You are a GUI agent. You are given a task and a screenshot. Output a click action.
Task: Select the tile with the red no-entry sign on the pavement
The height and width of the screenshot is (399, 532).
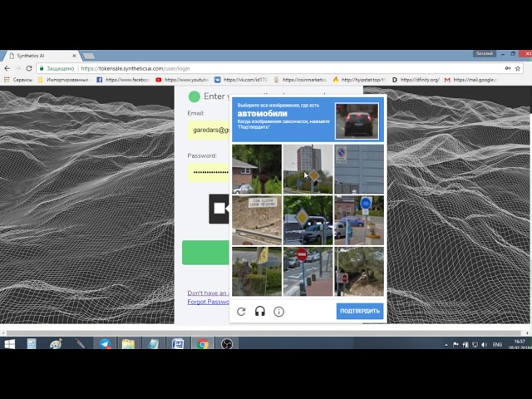click(308, 272)
